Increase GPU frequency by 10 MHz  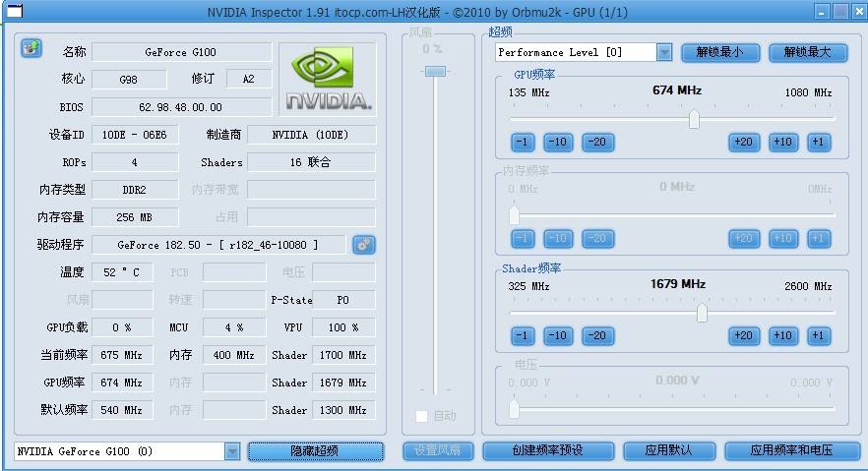tap(782, 142)
